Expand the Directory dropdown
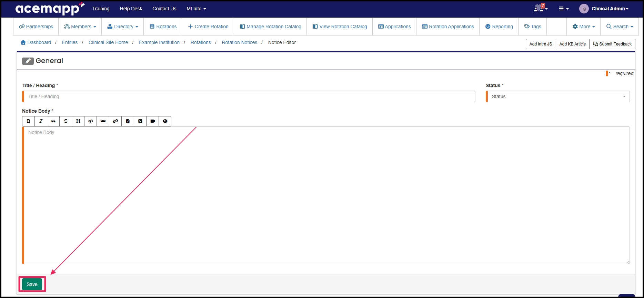 123,27
